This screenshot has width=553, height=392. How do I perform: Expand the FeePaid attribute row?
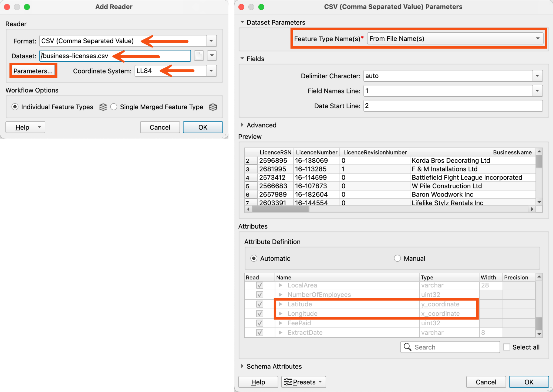click(x=281, y=323)
